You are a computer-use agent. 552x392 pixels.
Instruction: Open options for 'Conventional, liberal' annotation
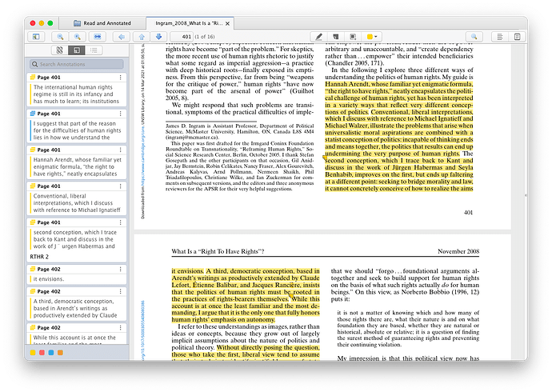click(120, 186)
